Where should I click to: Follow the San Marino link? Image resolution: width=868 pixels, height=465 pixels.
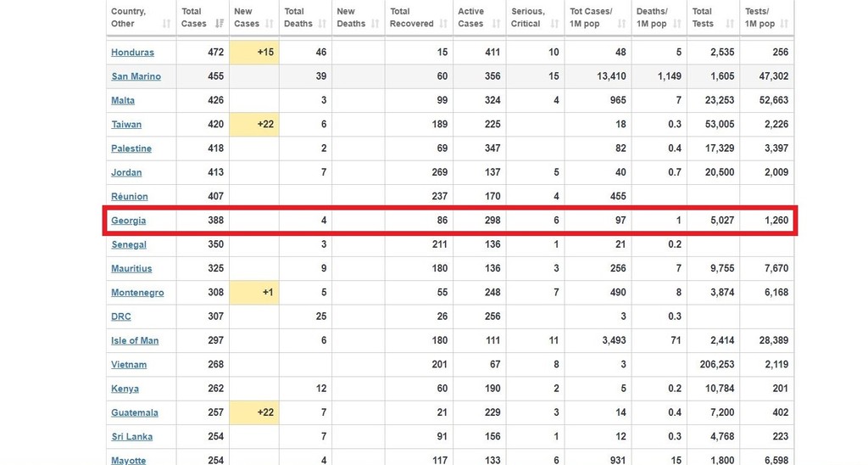(136, 76)
